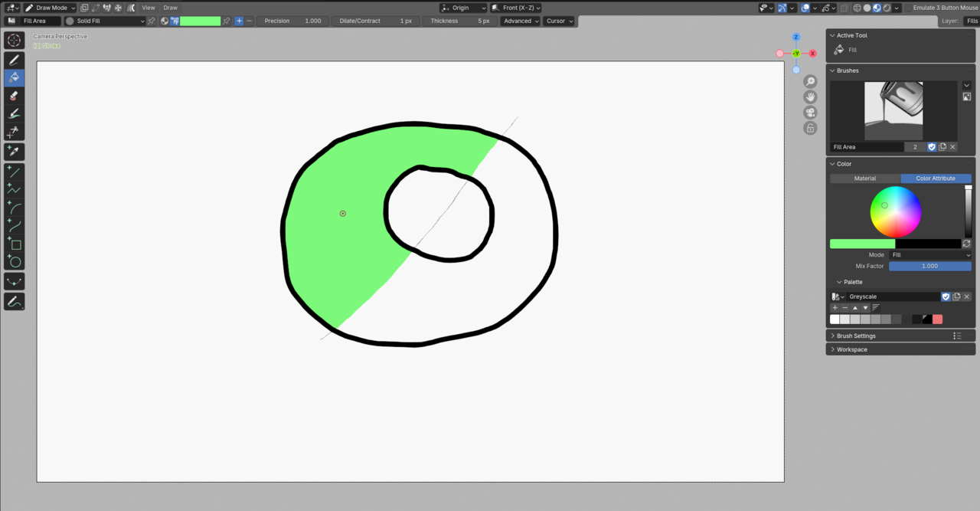Viewport: 980px width, 511px height.
Task: Open the Advanced fill options dropdown
Action: click(521, 21)
